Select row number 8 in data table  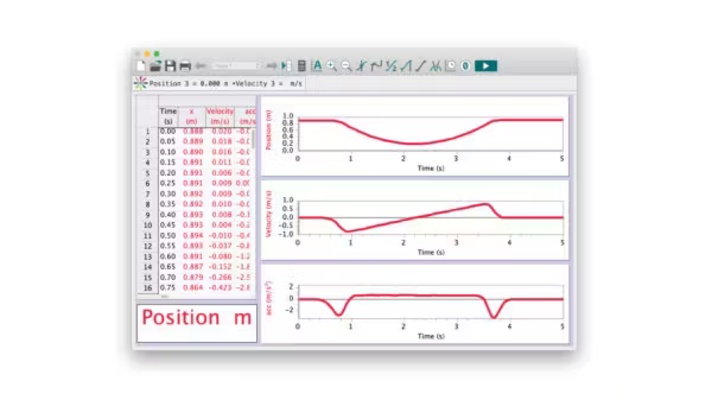pyautogui.click(x=148, y=204)
